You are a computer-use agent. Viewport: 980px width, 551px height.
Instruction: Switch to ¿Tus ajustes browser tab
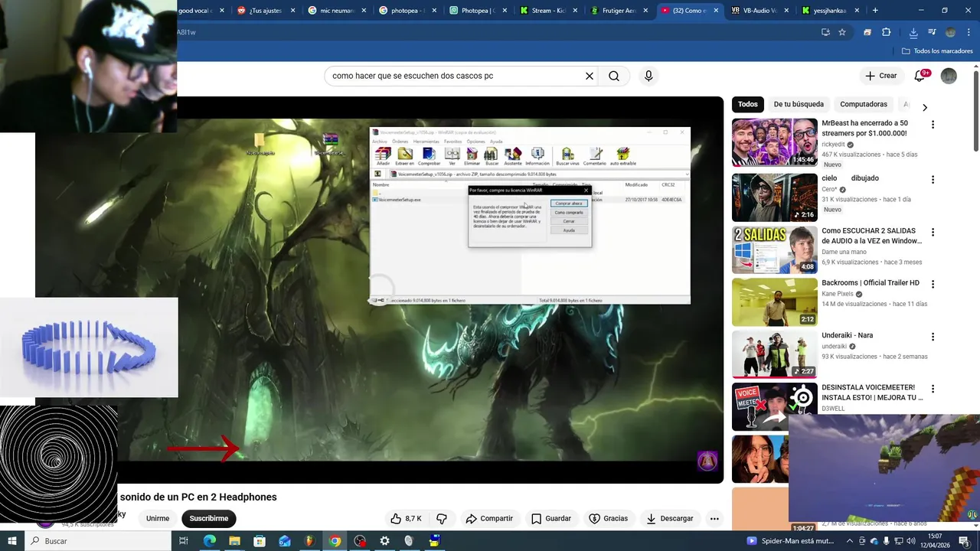click(x=266, y=11)
